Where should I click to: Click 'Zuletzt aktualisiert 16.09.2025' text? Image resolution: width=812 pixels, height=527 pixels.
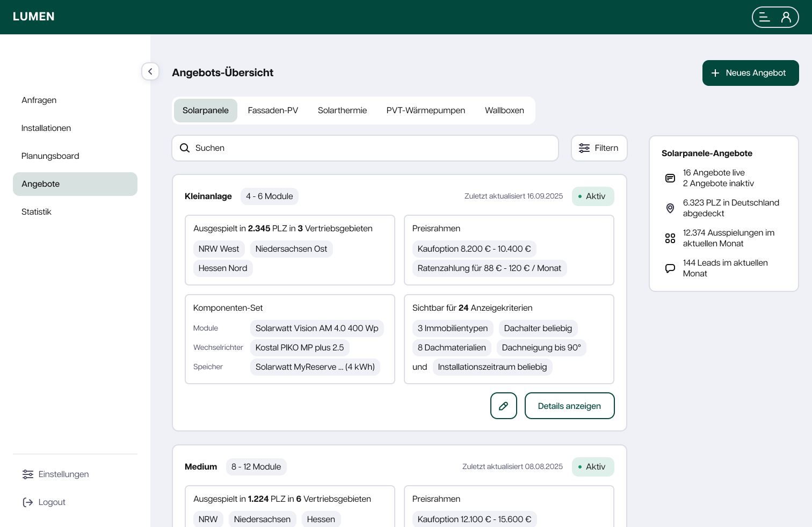514,196
